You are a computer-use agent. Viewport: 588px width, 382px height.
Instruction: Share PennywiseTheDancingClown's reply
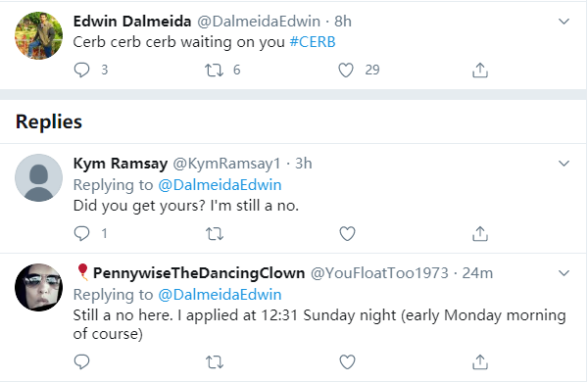tap(480, 362)
